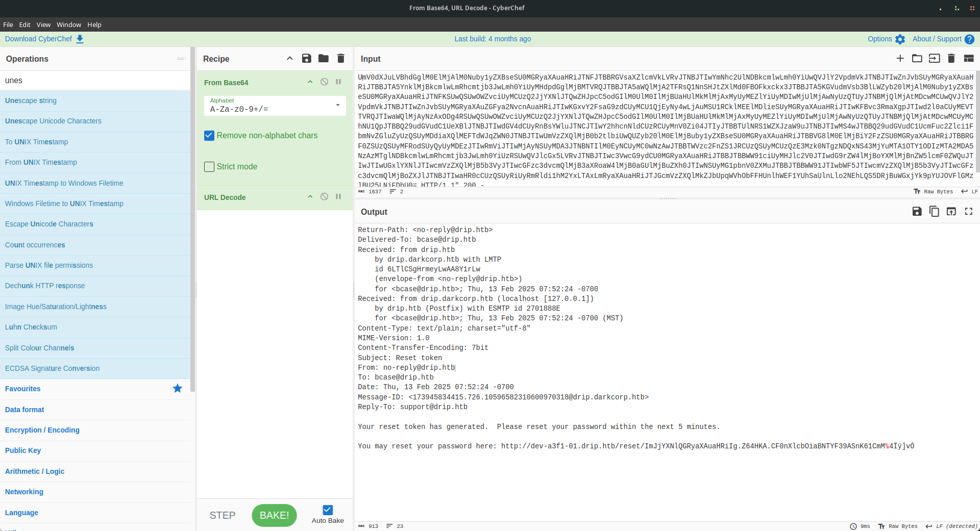Save output to file

(x=917, y=212)
